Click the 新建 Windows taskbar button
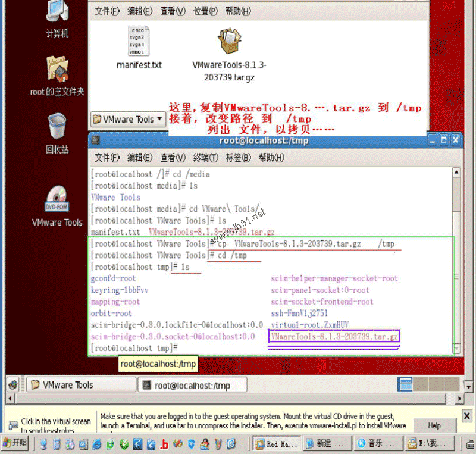Image resolution: width=476 pixels, height=454 pixels. (x=328, y=444)
